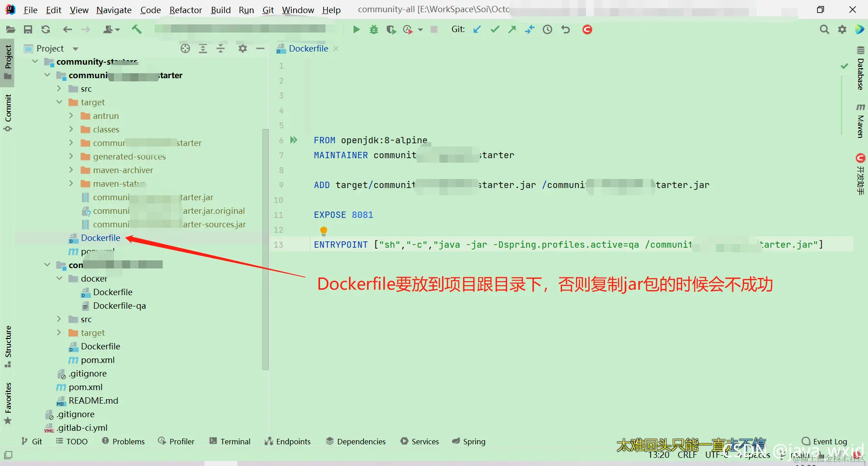The width and height of the screenshot is (868, 466).
Task: Toggle the Structure tool window tab
Action: 8,346
